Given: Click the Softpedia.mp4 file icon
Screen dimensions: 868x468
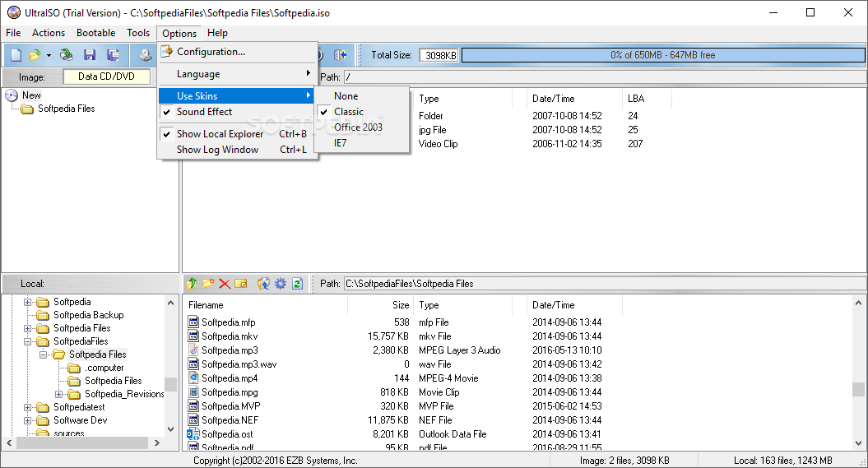Looking at the screenshot, I should click(x=193, y=378).
